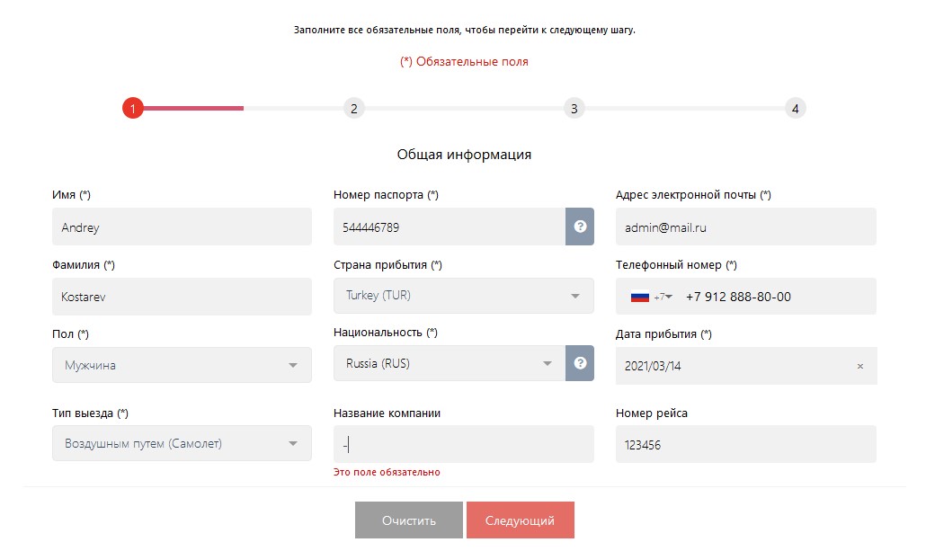Open the Национальность Russia dropdown
The width and height of the screenshot is (926, 560).
(x=449, y=363)
